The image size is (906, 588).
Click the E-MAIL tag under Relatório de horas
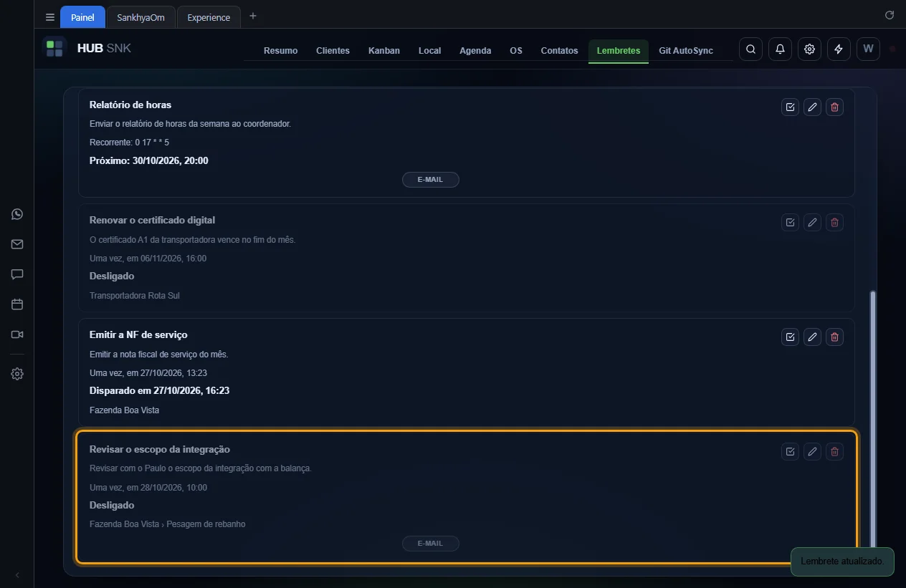(x=431, y=180)
